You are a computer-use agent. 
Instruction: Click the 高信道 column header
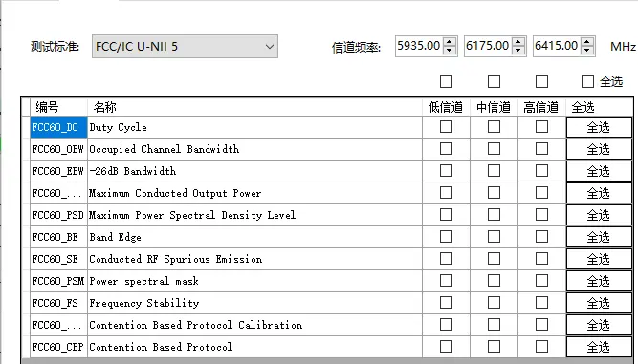[x=541, y=107]
